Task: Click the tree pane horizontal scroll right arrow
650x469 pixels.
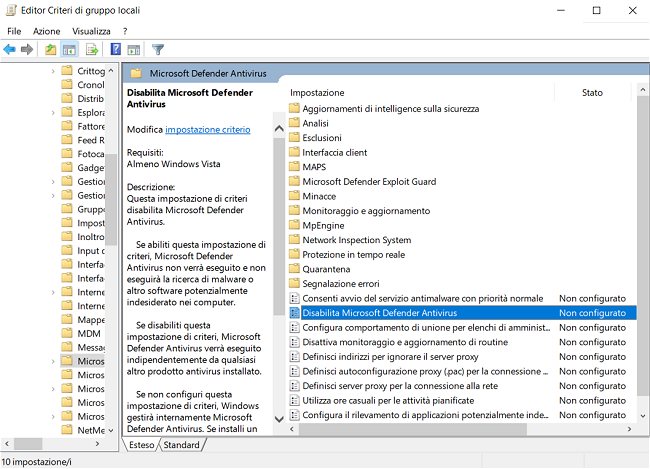Action: pos(97,444)
